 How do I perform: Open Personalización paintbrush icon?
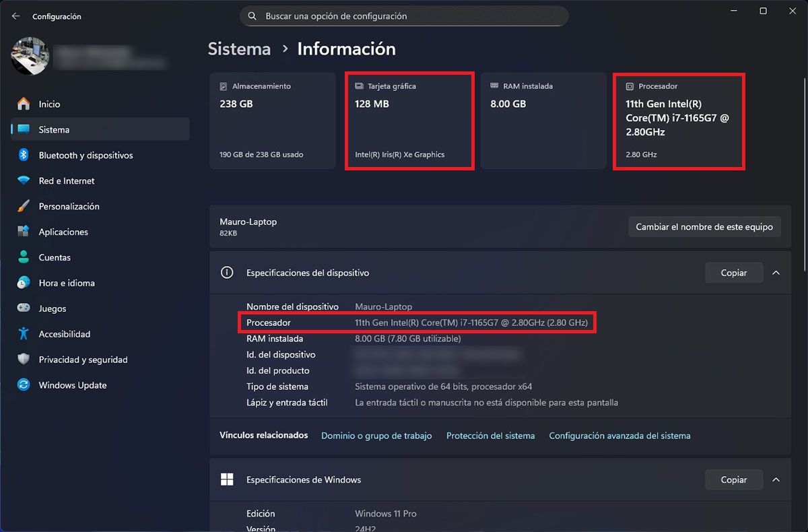(x=24, y=206)
